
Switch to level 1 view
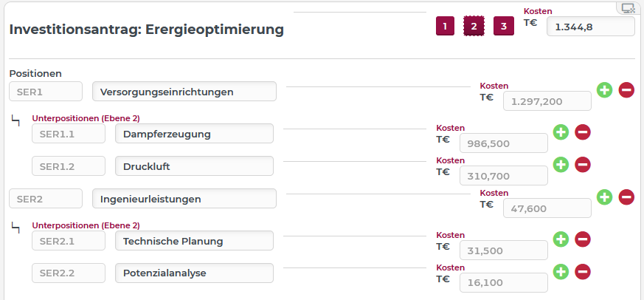tap(445, 27)
